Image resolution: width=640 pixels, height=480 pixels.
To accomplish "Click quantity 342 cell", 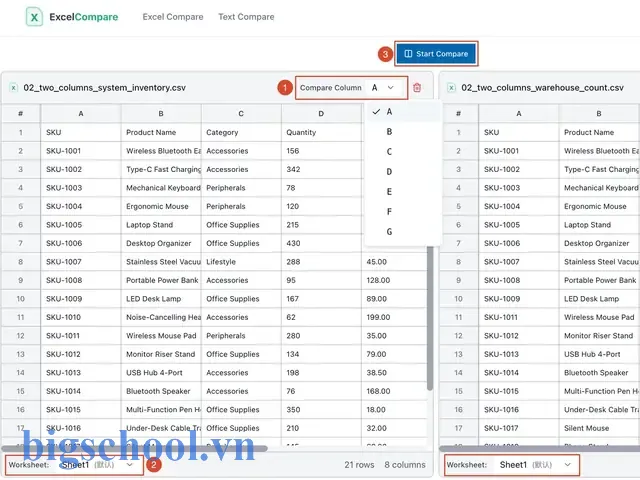I will point(321,169).
